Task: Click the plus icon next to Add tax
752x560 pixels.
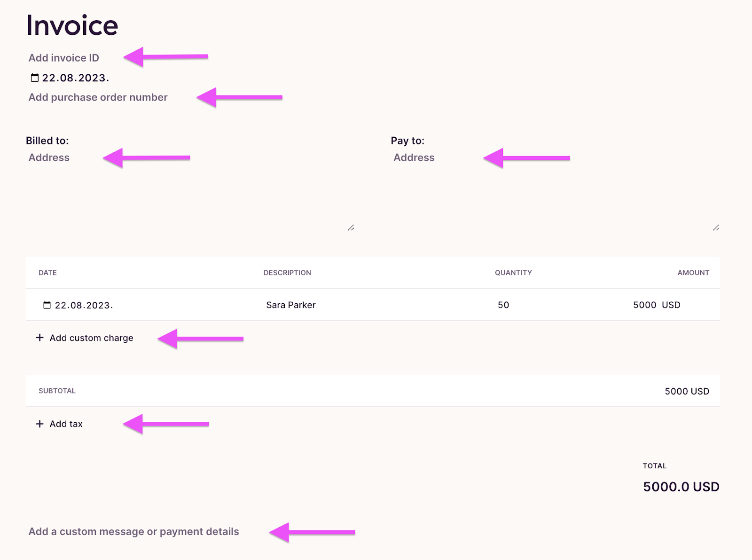Action: 39,424
